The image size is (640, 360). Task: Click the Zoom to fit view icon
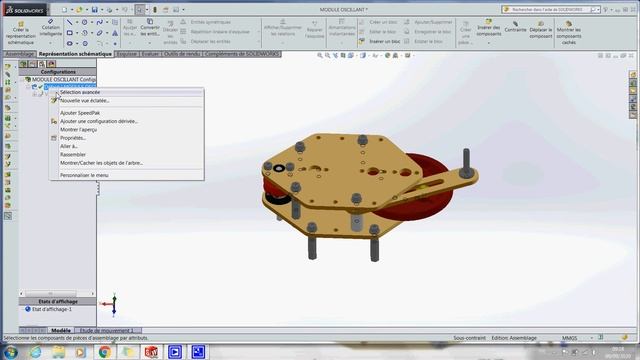(320, 55)
